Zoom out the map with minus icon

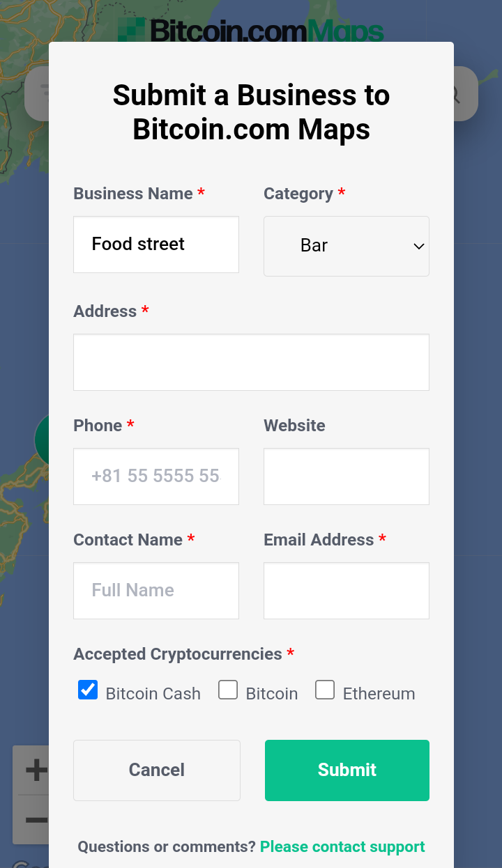pyautogui.click(x=31, y=819)
